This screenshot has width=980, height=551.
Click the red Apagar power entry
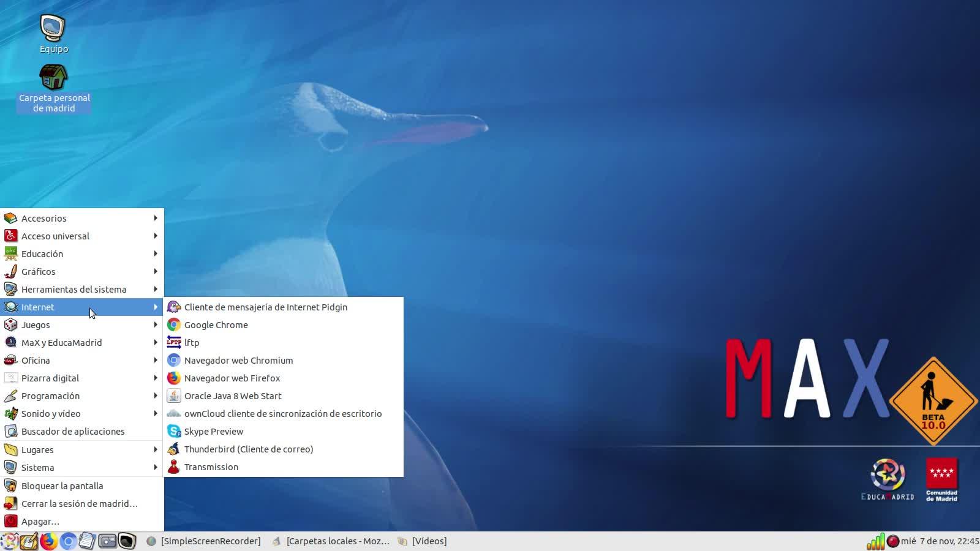[x=82, y=522]
